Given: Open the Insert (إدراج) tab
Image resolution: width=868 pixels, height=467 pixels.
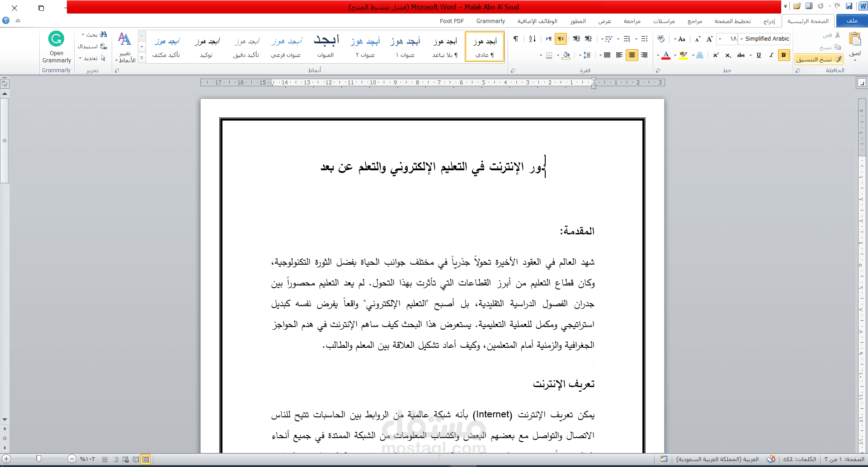Looking at the screenshot, I should [769, 21].
